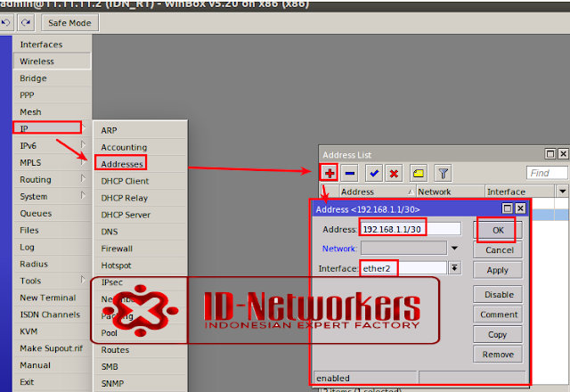570x392 pixels.
Task: Sort by Interface column header
Action: click(x=520, y=192)
